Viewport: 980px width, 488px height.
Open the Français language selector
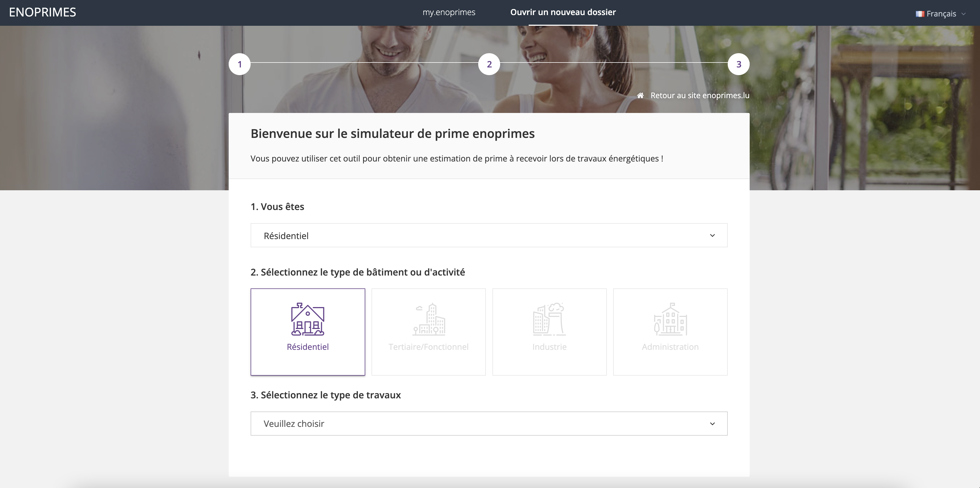pyautogui.click(x=941, y=14)
